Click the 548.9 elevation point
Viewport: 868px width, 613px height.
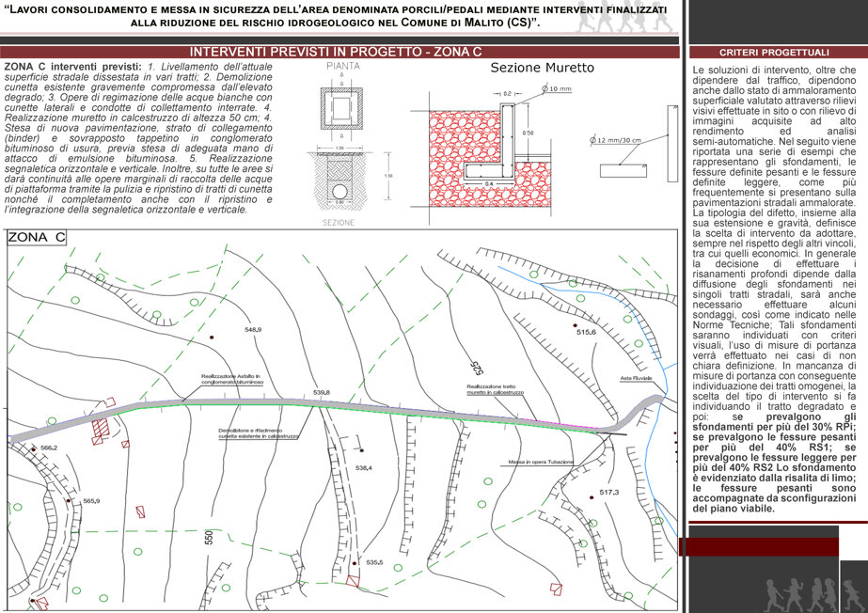point(252,330)
